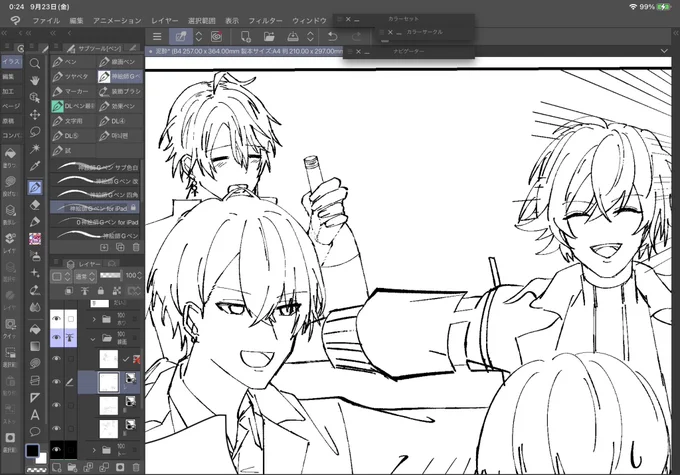Select the Operation object tool
The width and height of the screenshot is (680, 475).
click(35, 97)
